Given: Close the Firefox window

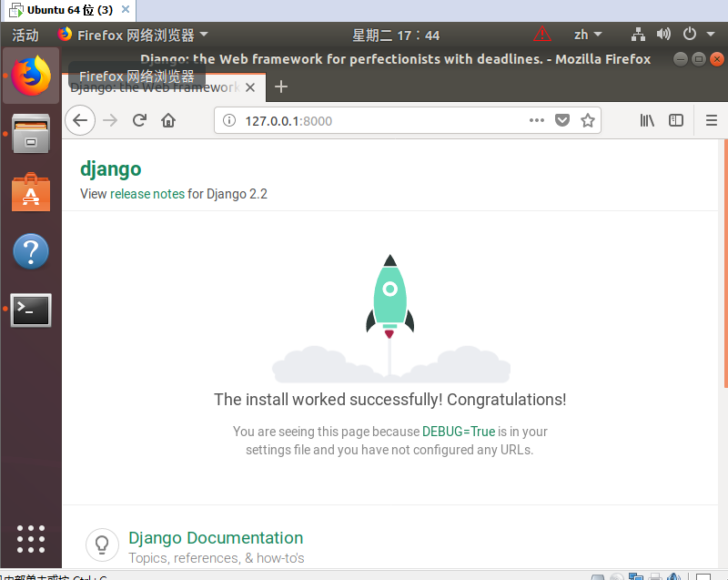Looking at the screenshot, I should coord(717,59).
